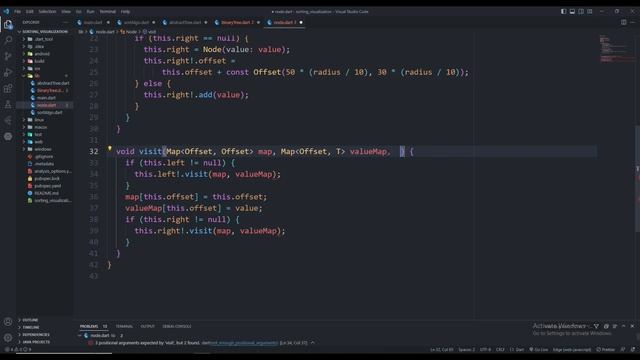Screen dimensions: 640x360
Task: Collapse the SORTING_VISUALIZATION root folder
Action: tap(43, 31)
